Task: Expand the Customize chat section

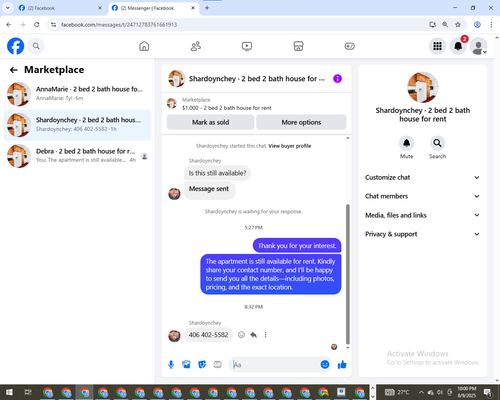Action: [x=422, y=177]
